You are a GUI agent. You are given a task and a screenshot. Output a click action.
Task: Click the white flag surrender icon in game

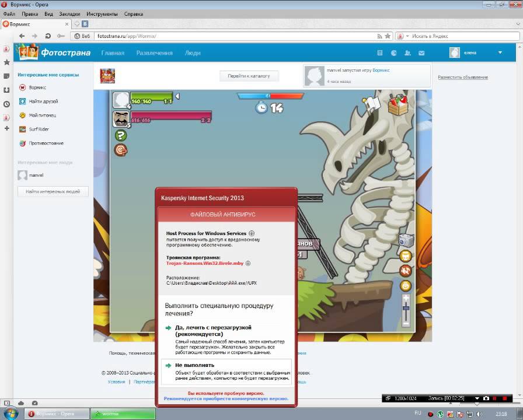coord(372,103)
